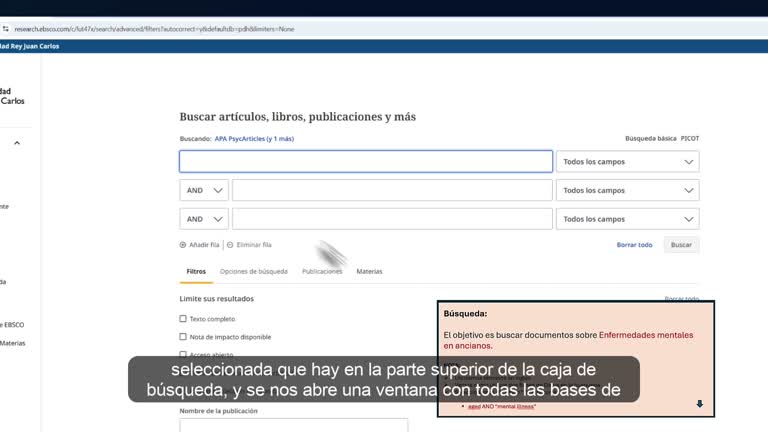This screenshot has height=432, width=768.
Task: Click the first search term input field
Action: tap(366, 162)
